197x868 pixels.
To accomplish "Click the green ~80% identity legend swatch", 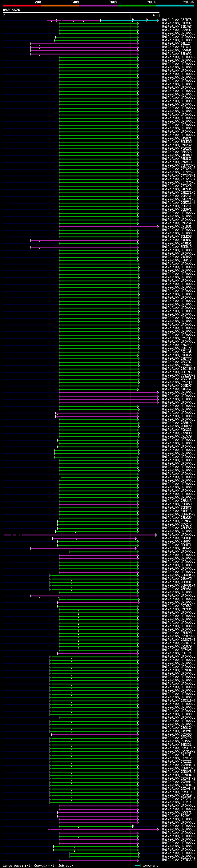I will tap(137, 6).
